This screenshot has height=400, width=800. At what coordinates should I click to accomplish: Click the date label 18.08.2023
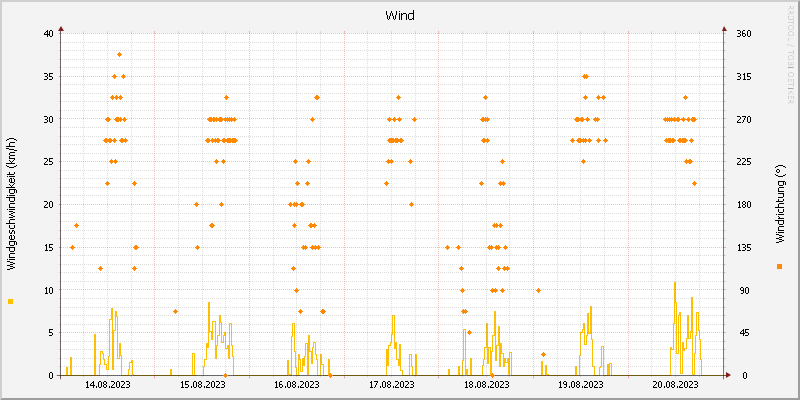pyautogui.click(x=487, y=385)
